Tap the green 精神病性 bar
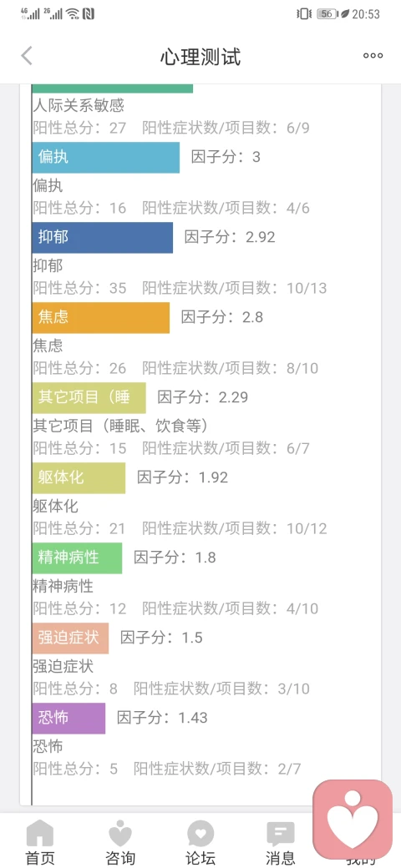401x868 pixels. [x=77, y=558]
